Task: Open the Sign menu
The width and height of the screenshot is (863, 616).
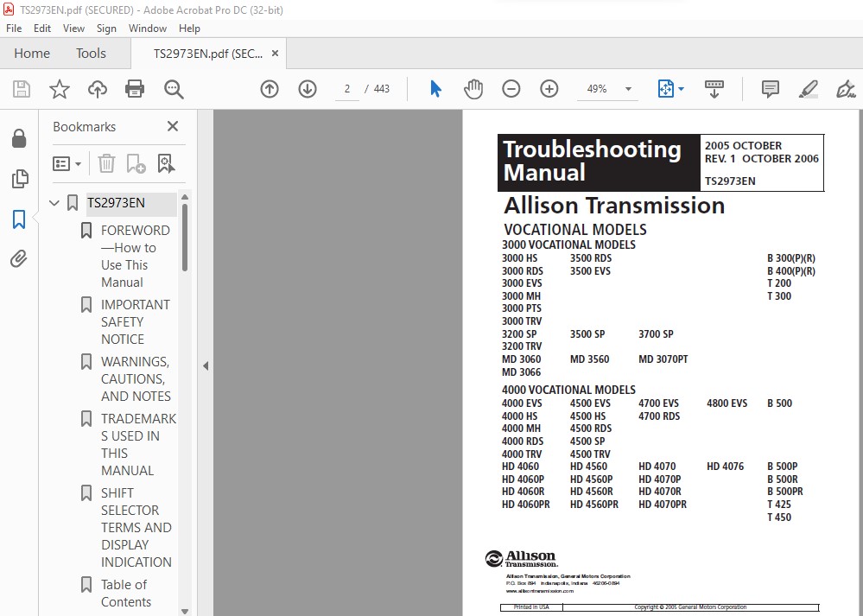Action: (106, 28)
